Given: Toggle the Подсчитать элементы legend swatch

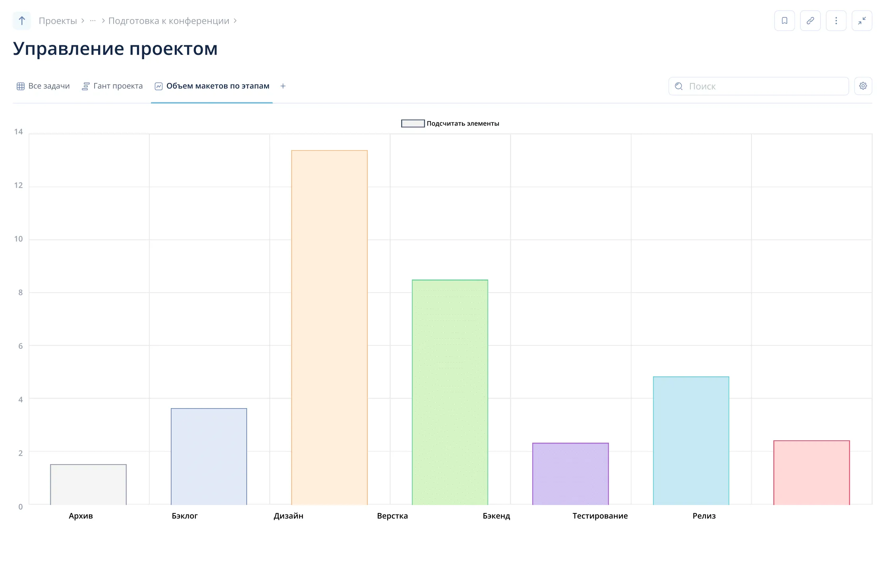Looking at the screenshot, I should click(x=413, y=123).
